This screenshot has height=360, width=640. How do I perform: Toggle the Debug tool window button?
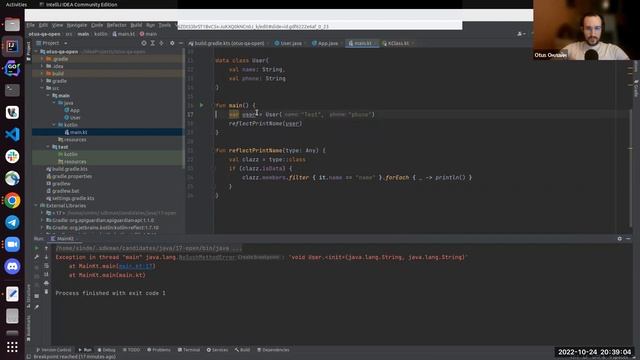tap(107, 350)
